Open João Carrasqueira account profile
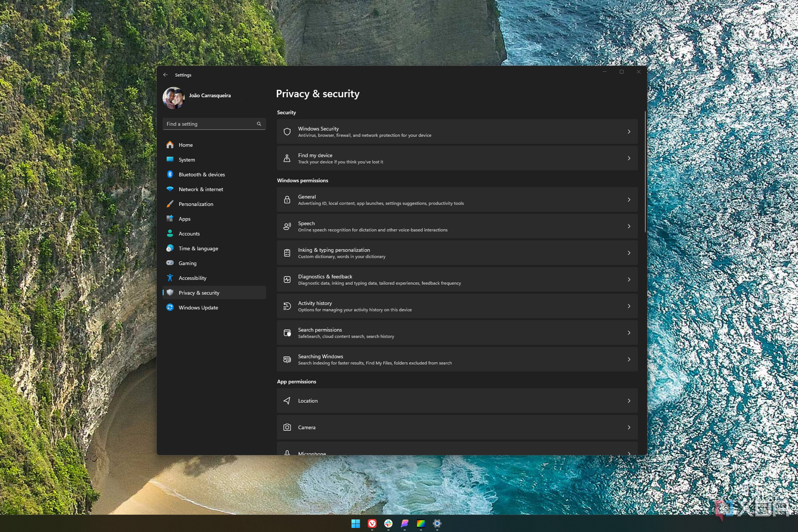Screen dimensions: 798x532 tap(210, 95)
